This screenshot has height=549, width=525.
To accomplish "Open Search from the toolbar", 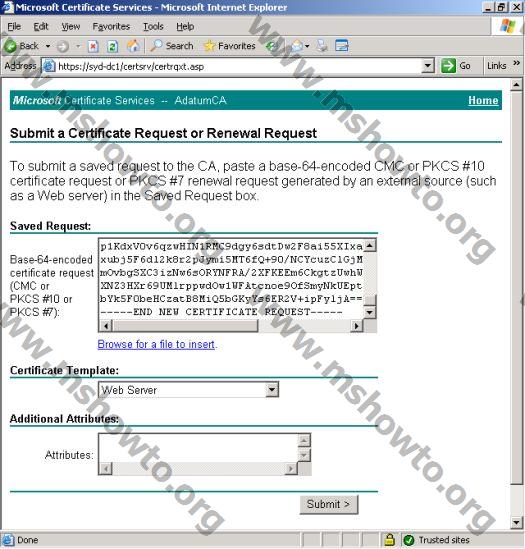I will (172, 46).
